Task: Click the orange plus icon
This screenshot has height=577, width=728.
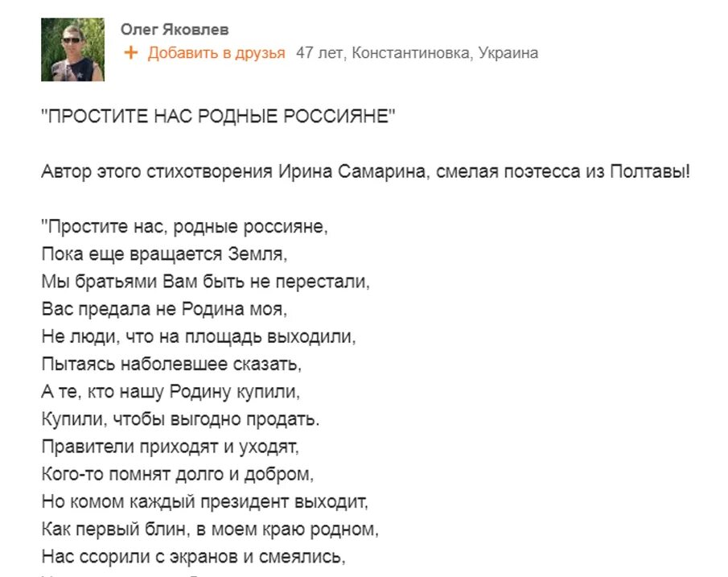Action: [x=131, y=53]
